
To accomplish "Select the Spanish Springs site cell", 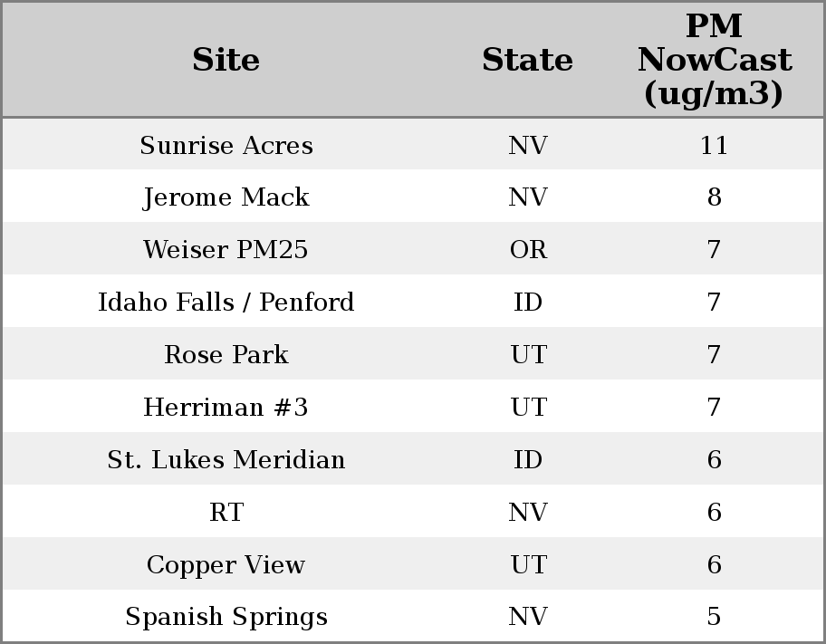I will (x=226, y=617).
